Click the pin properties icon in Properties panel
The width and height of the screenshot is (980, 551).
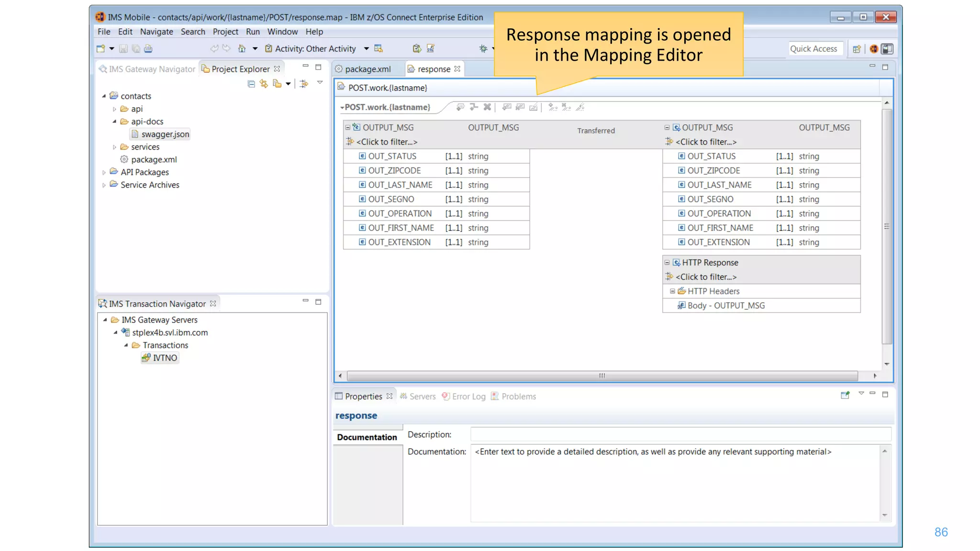[x=845, y=395]
